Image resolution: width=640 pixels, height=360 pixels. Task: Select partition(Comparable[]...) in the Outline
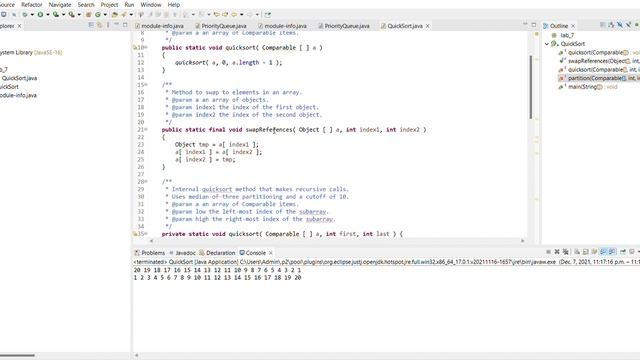pyautogui.click(x=599, y=78)
